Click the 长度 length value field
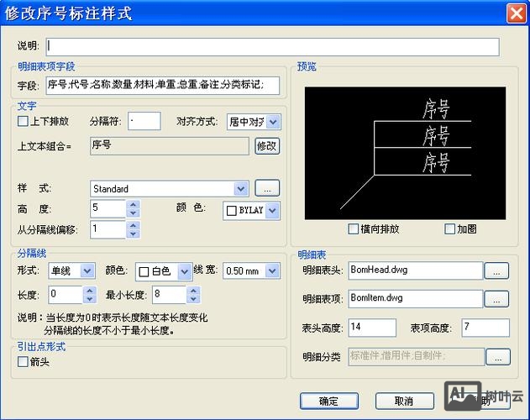 point(66,295)
